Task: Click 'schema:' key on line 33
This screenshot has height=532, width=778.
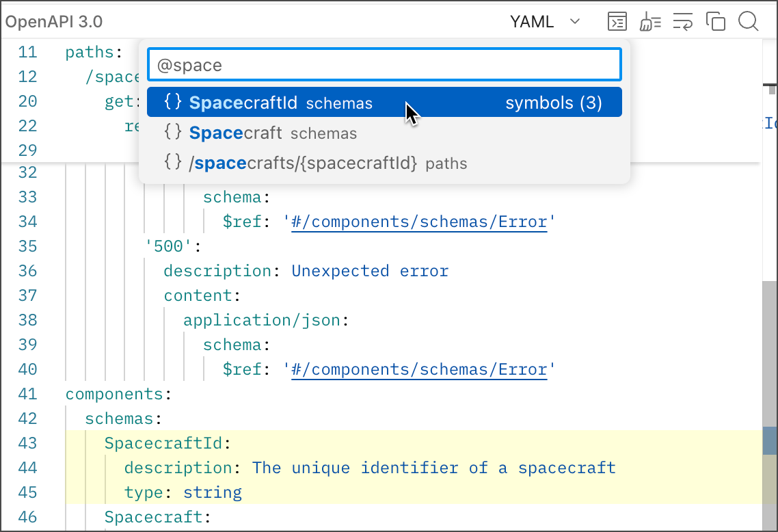Action: (x=237, y=197)
